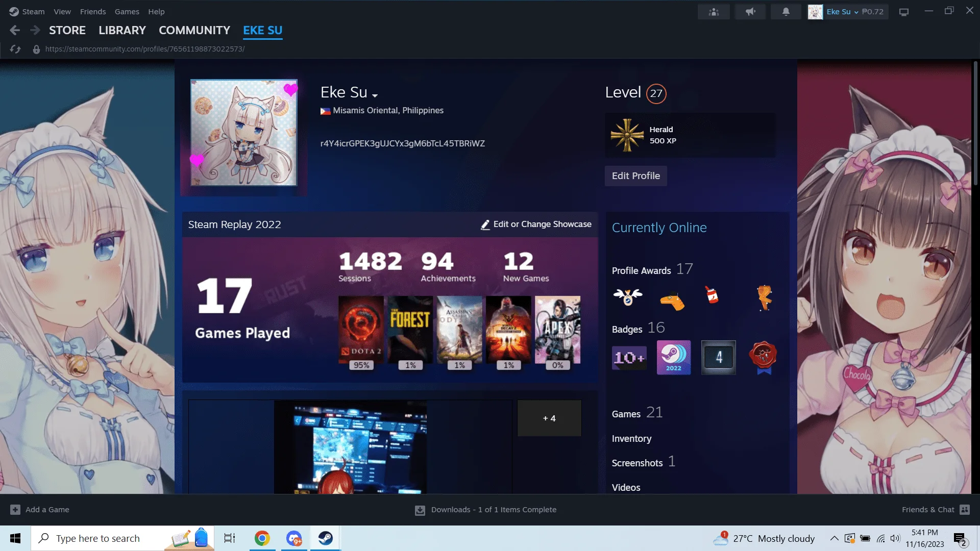Open the badge showing number 4
The height and width of the screenshot is (551, 980).
(719, 358)
